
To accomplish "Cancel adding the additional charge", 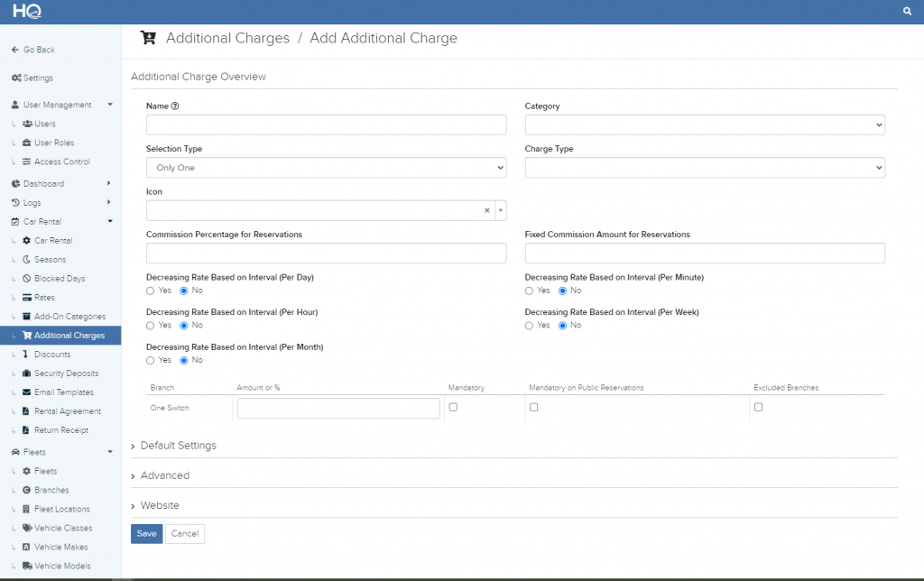I will 185,534.
